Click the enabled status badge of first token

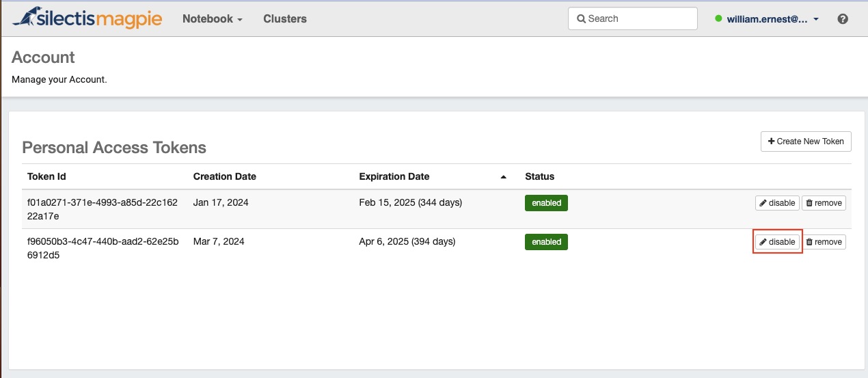pos(546,203)
